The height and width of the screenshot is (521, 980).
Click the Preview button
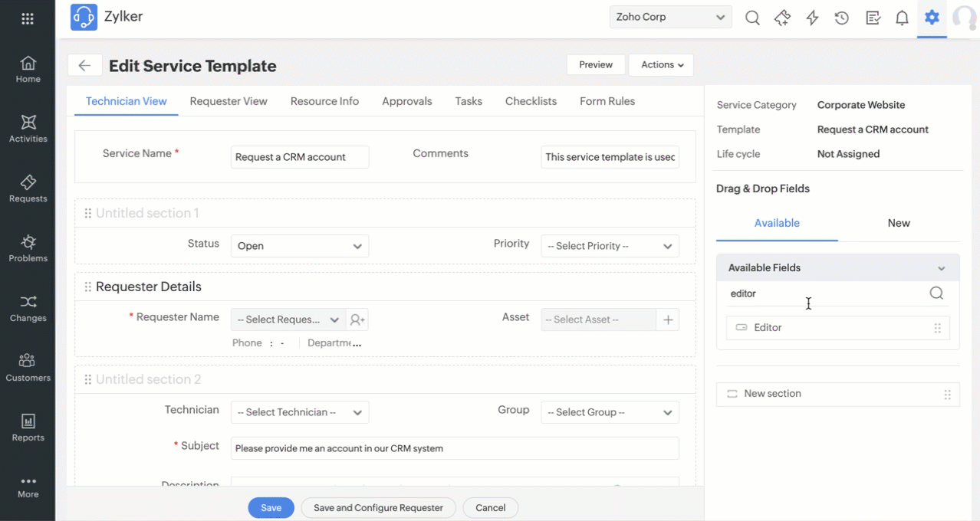click(x=596, y=65)
